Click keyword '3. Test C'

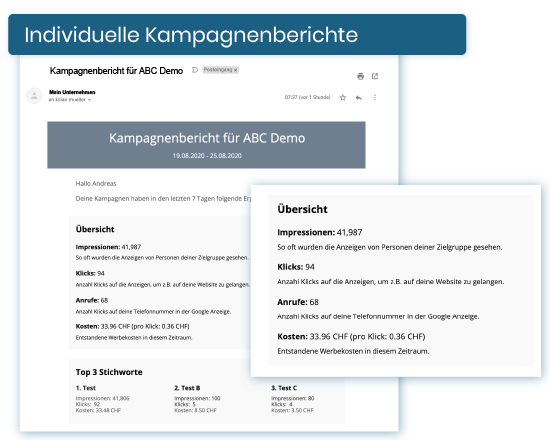pyautogui.click(x=284, y=388)
